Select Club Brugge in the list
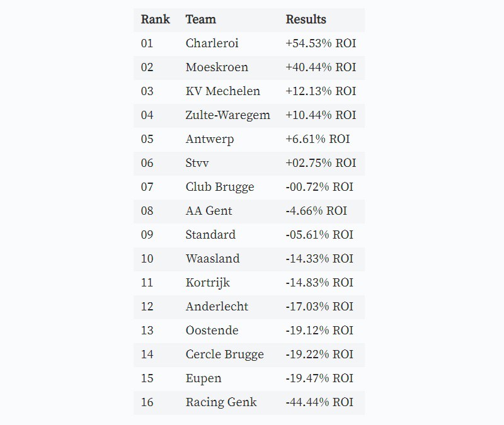 tap(220, 187)
